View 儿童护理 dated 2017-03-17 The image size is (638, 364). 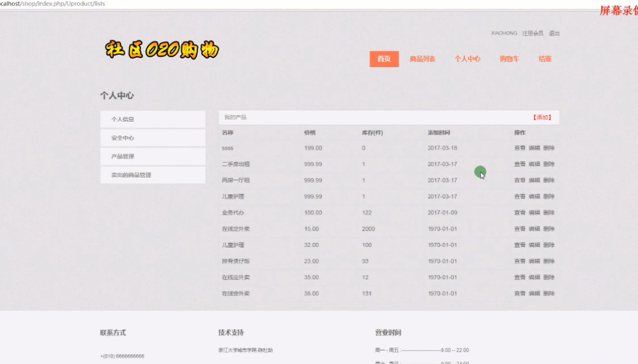click(x=520, y=197)
